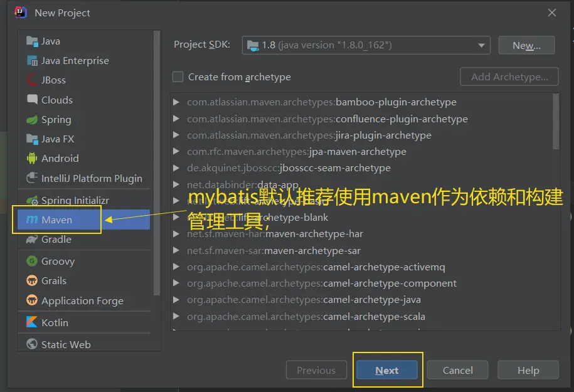The width and height of the screenshot is (574, 392).
Task: Select confluence-plugin-archetype row text
Action: [x=327, y=119]
